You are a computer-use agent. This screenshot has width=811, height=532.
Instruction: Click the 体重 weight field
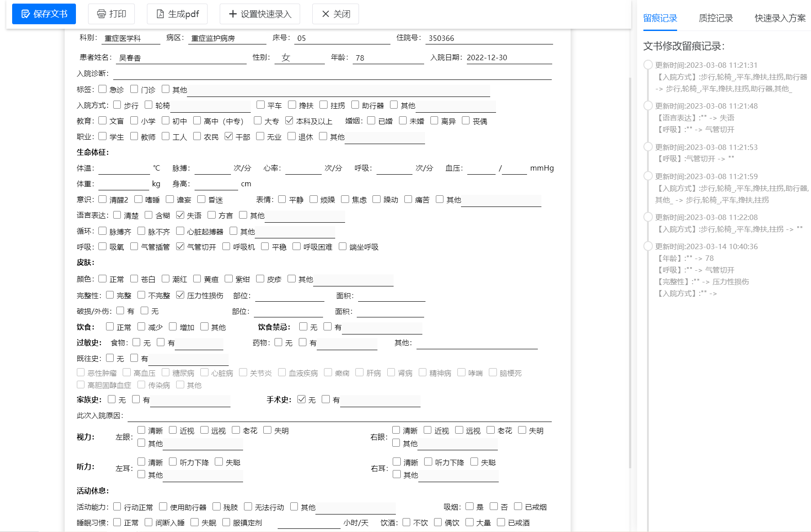click(x=124, y=184)
